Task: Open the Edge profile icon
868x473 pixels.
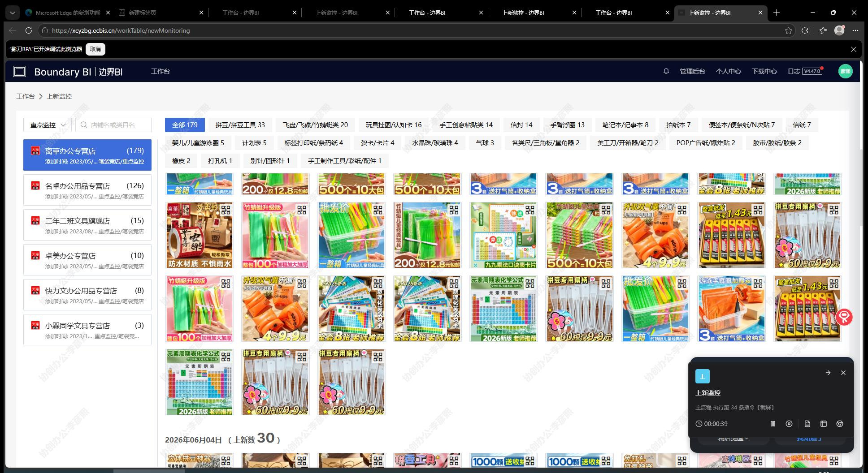Action: [839, 30]
